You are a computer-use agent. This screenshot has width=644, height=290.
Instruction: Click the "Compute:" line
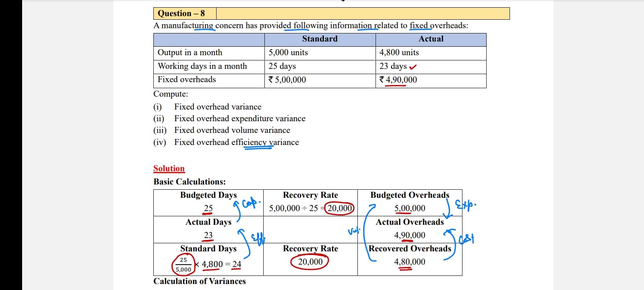(x=171, y=94)
